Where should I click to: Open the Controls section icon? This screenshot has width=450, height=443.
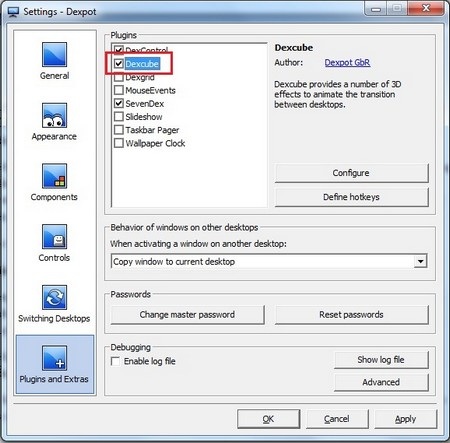54,237
